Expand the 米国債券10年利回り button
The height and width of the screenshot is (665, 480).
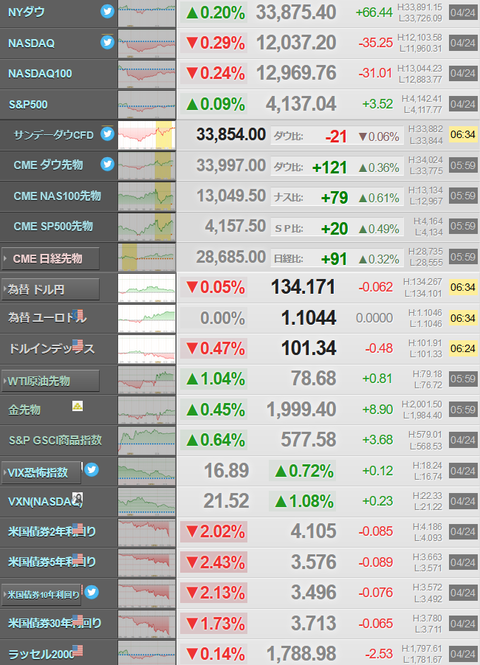41,594
